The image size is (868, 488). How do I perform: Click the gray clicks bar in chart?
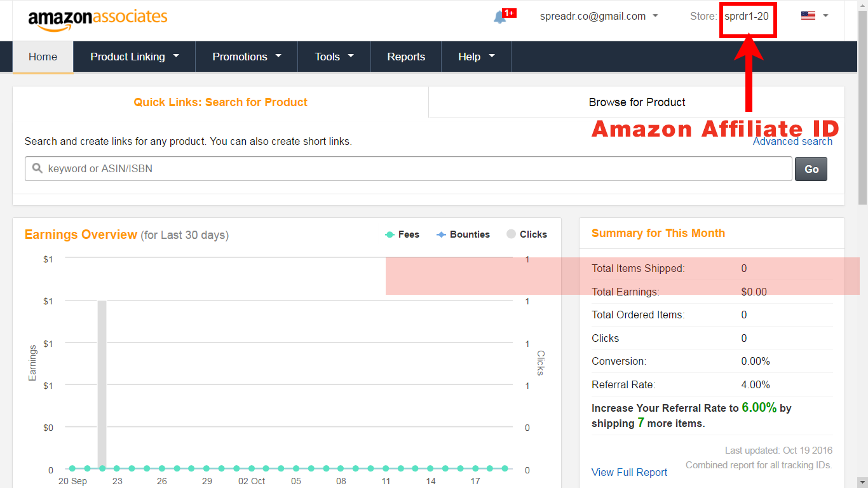point(102,384)
